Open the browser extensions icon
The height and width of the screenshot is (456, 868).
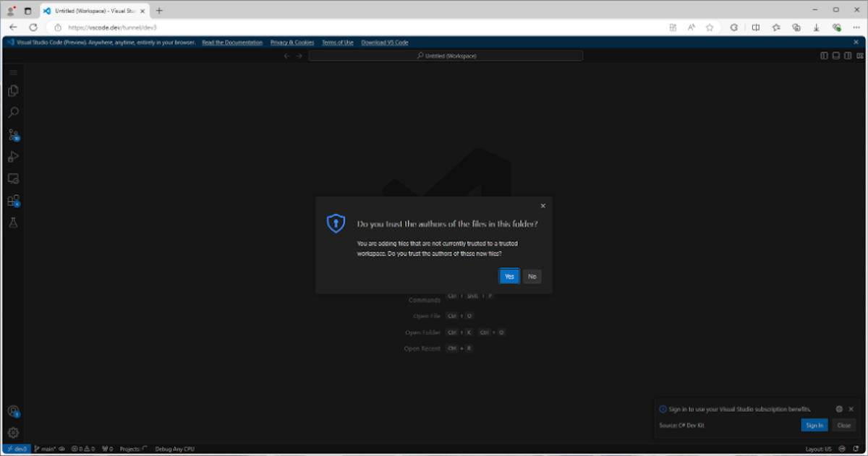click(x=734, y=27)
